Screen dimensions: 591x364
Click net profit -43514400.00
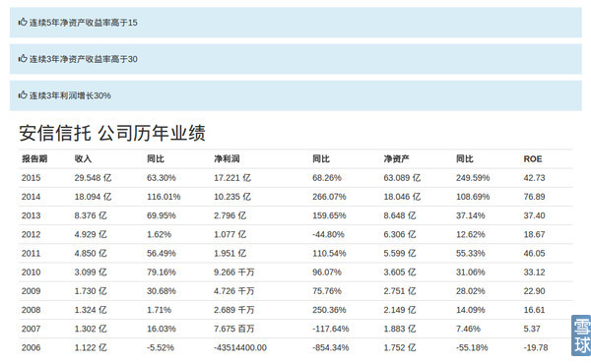tap(240, 347)
